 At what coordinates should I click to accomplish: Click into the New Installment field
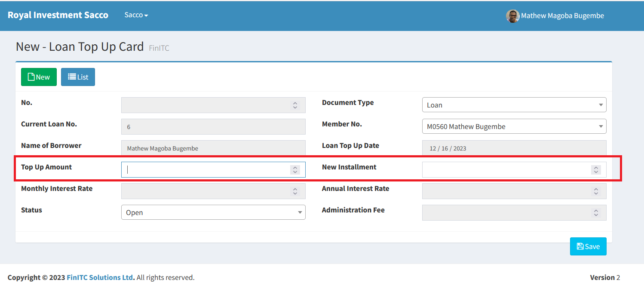tap(506, 170)
